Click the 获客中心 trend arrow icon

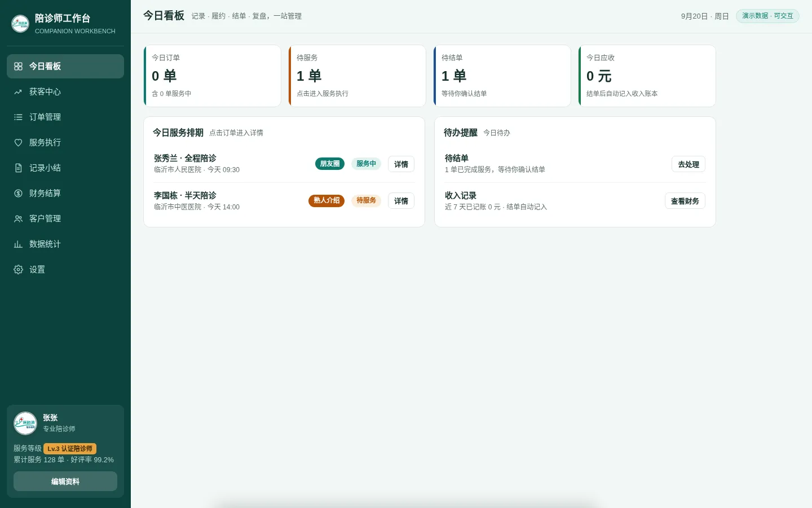point(18,92)
